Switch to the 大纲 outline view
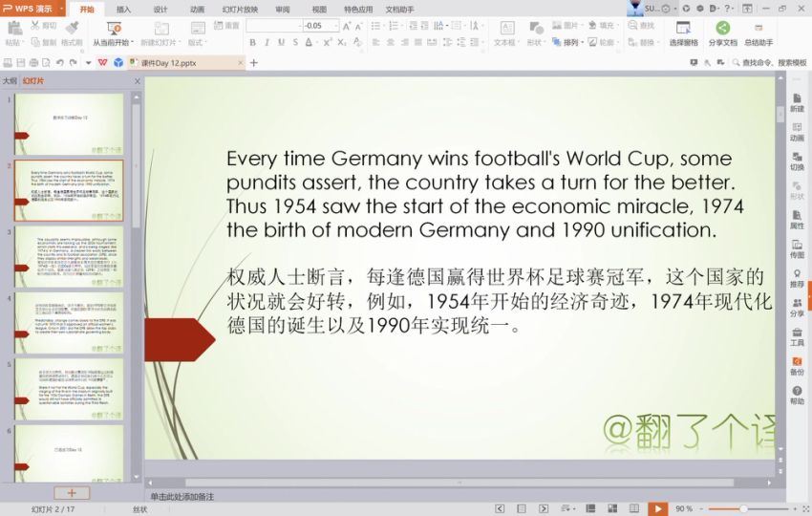The height and width of the screenshot is (516, 812). pos(10,81)
